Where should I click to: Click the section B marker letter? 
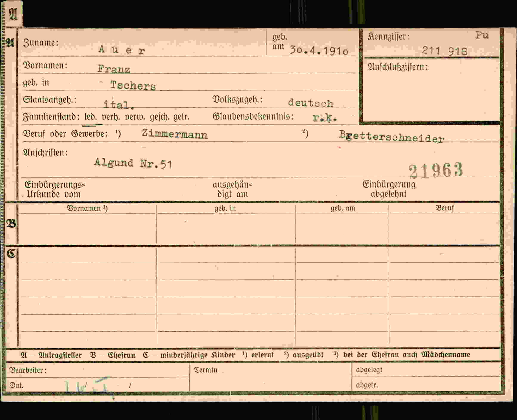pyautogui.click(x=11, y=224)
